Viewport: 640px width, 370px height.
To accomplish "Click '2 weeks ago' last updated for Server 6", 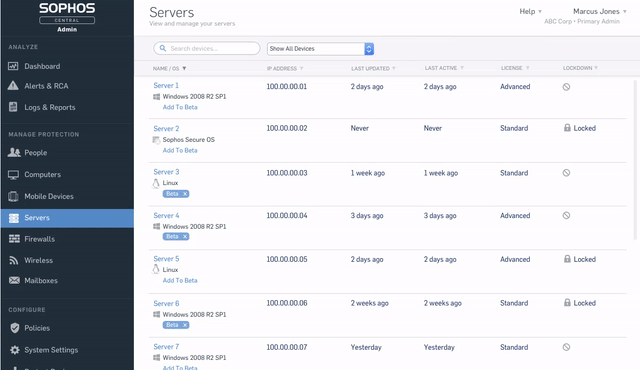I will 369,303.
